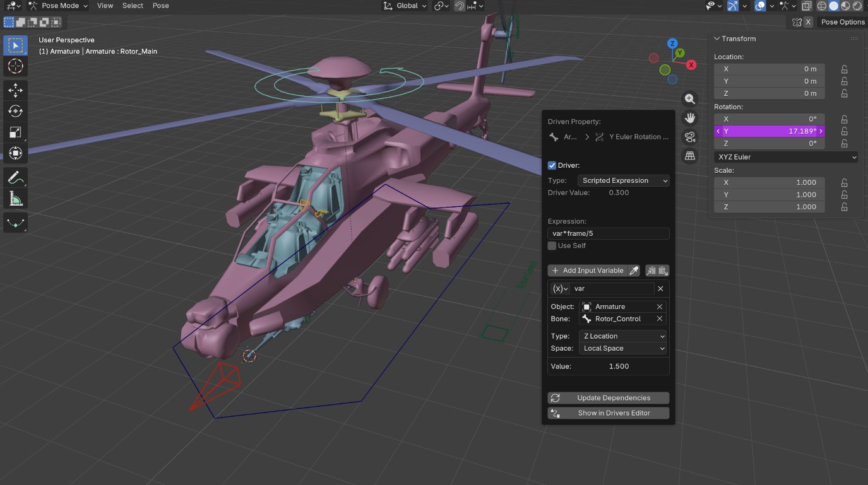Select the Measure tool
Image resolution: width=868 pixels, height=485 pixels.
click(x=15, y=199)
